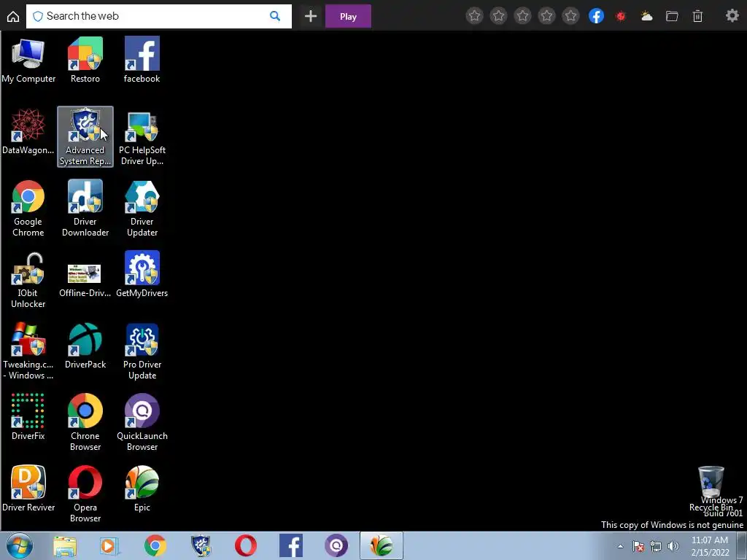
Task: Select the Recycle Bin desktop icon
Action: coord(711,488)
